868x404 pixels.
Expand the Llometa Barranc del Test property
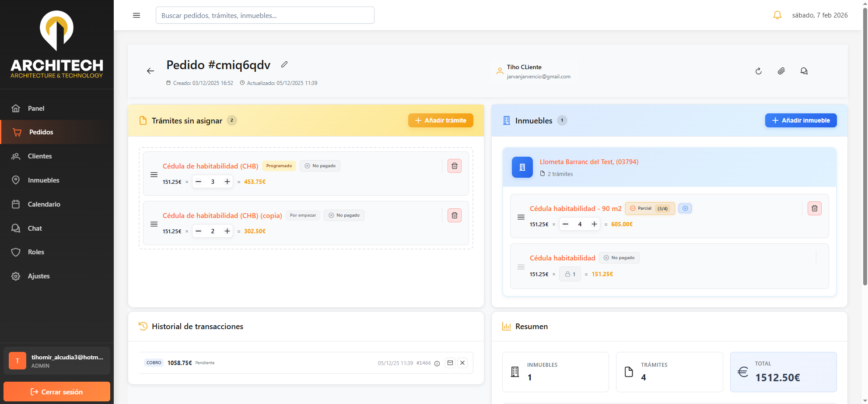[588, 162]
